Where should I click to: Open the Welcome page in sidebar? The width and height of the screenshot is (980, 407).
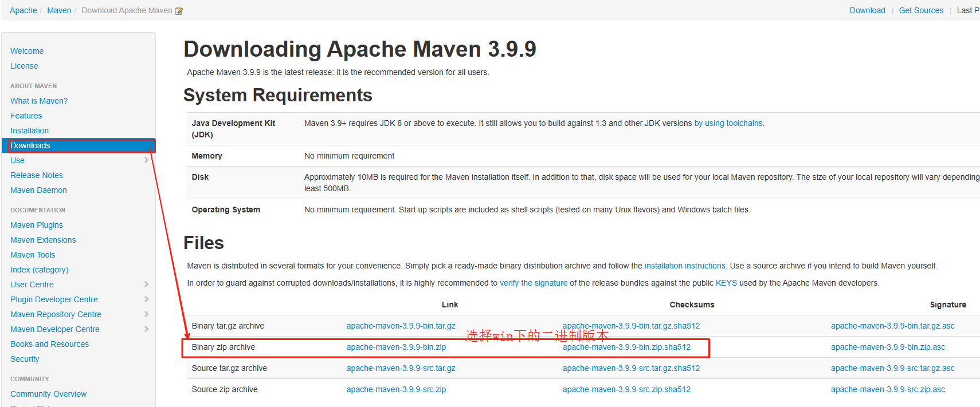27,51
